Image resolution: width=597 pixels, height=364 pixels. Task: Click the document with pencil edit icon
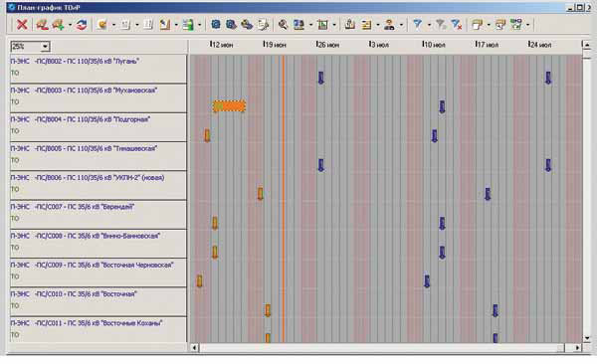point(263,25)
